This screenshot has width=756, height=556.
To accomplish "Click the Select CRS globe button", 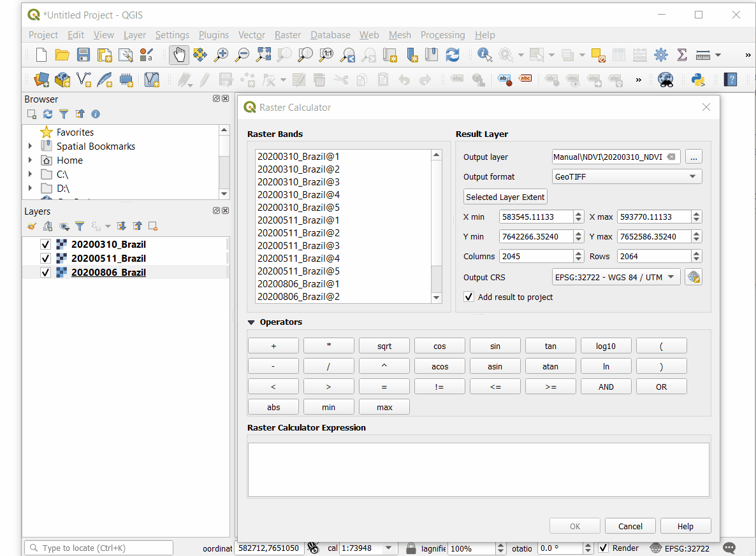I will (694, 277).
